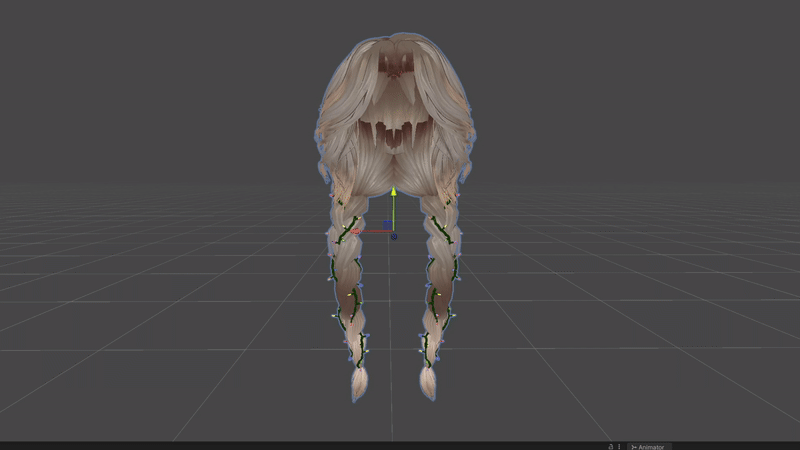Switch to the Animator tab
800x450 pixels.
[x=649, y=446]
